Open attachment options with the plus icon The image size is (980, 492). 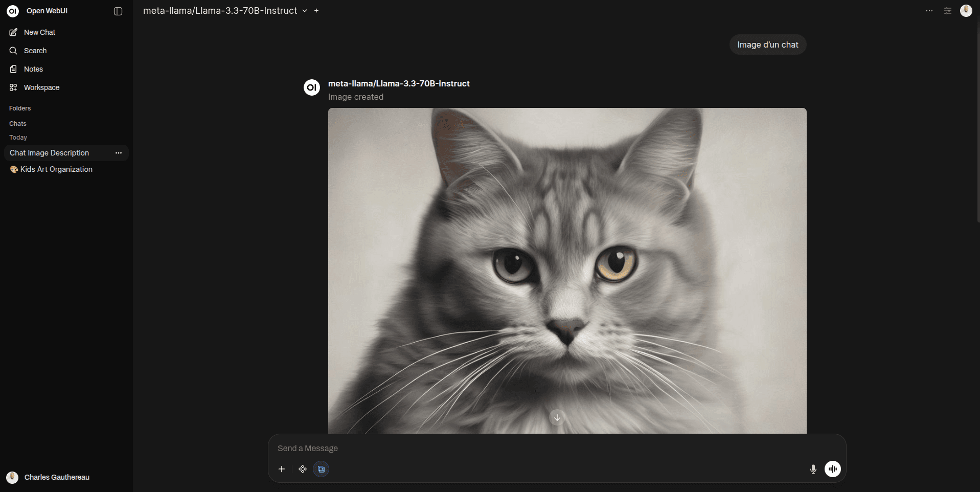282,468
